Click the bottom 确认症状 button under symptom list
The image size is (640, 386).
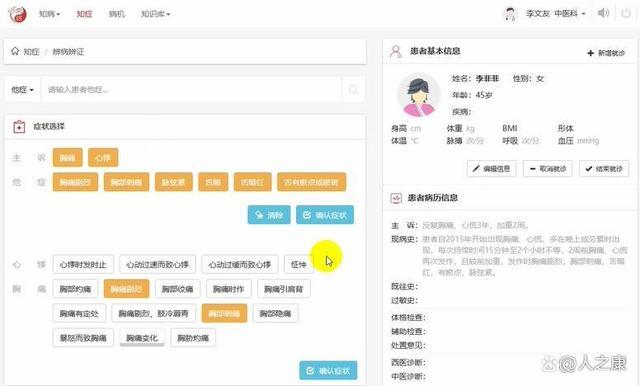[x=328, y=370]
